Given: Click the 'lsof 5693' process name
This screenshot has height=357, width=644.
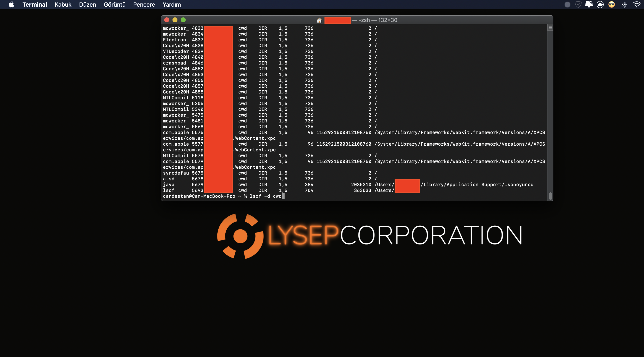Looking at the screenshot, I should tap(169, 190).
